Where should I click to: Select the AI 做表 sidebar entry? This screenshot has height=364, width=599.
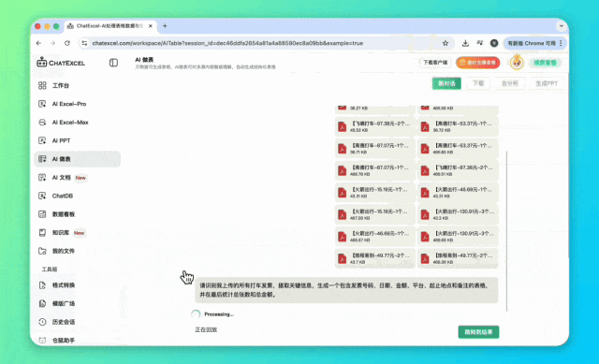[x=77, y=159]
